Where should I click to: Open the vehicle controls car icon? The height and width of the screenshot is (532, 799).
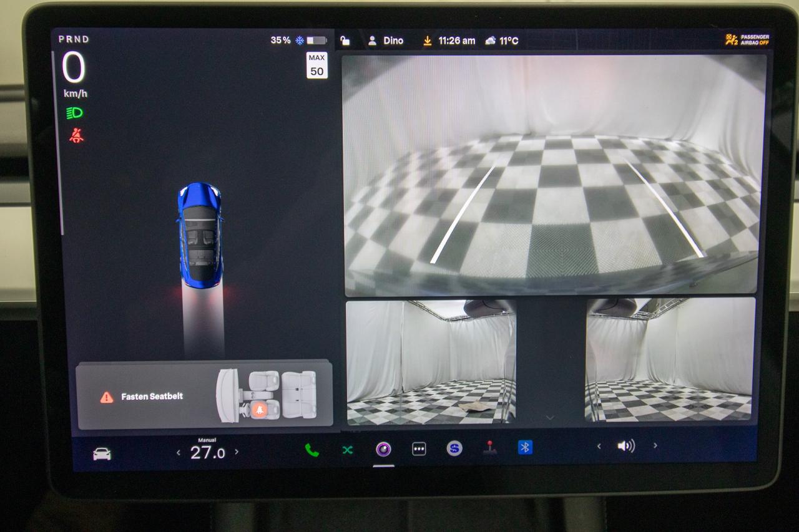coord(102,453)
